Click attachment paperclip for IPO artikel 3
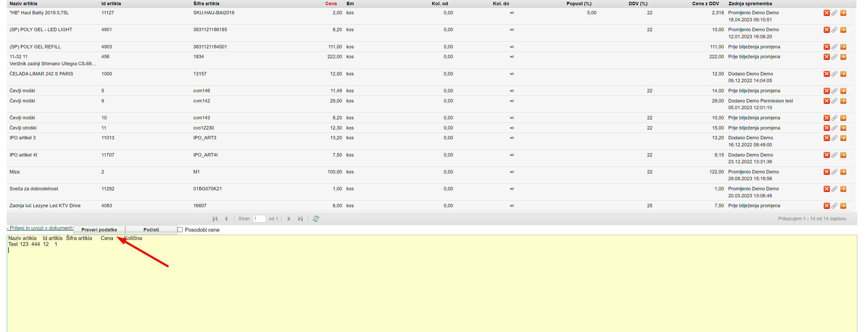The width and height of the screenshot is (868, 332). 834,138
